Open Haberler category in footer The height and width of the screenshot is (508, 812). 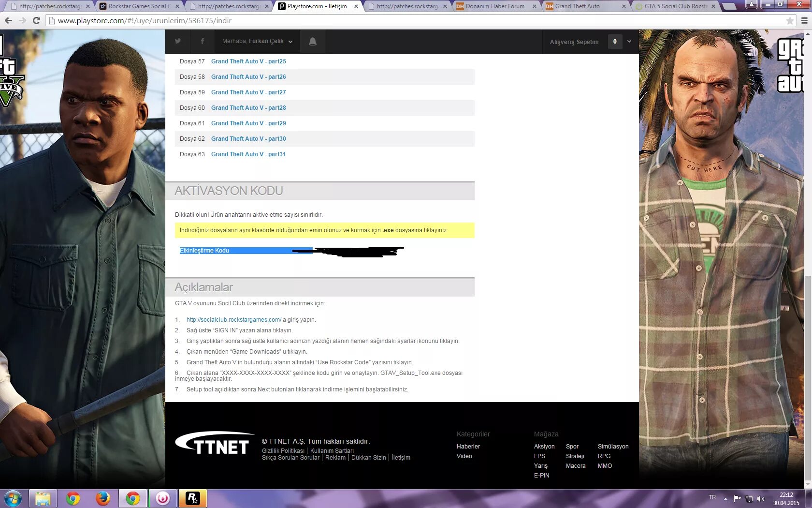(x=468, y=447)
